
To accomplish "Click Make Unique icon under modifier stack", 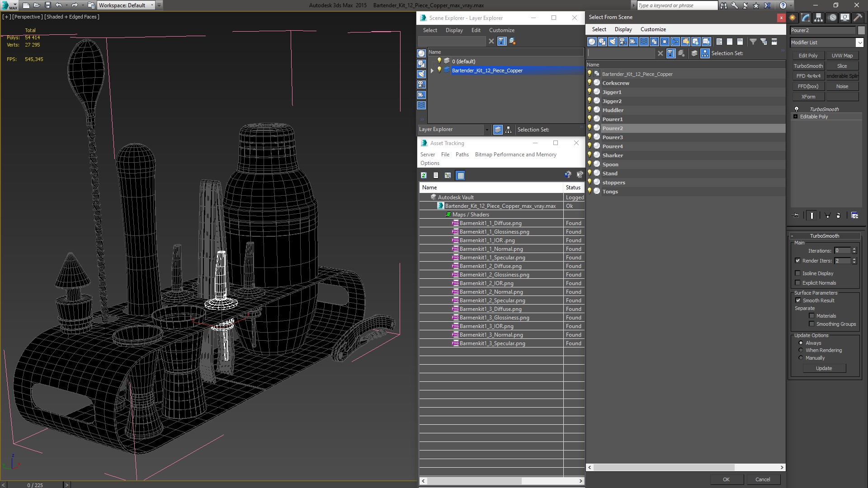I will (x=827, y=216).
